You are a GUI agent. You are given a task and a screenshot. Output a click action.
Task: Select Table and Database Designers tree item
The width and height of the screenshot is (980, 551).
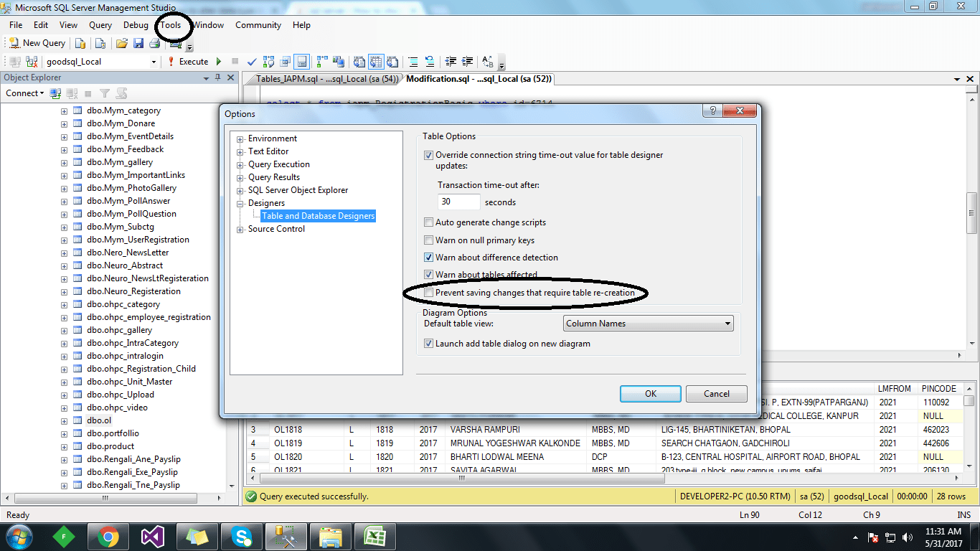pos(318,216)
